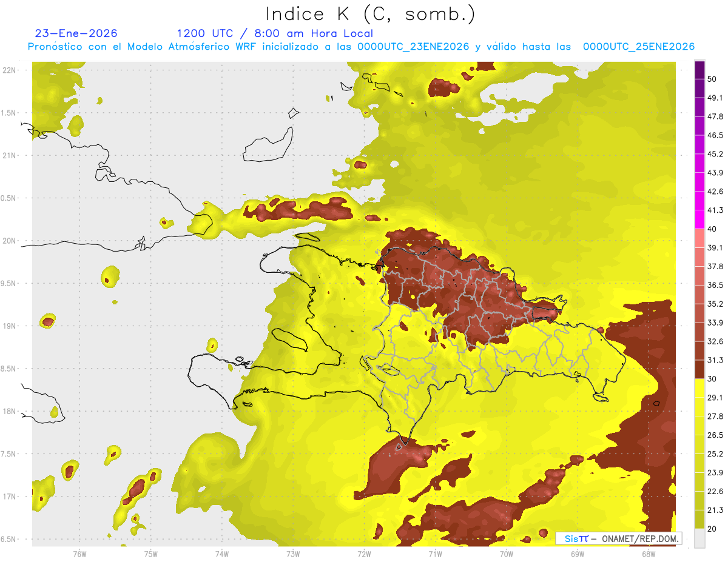The width and height of the screenshot is (728, 562).
Task: Click the legend value "31.3"
Action: coord(715,360)
